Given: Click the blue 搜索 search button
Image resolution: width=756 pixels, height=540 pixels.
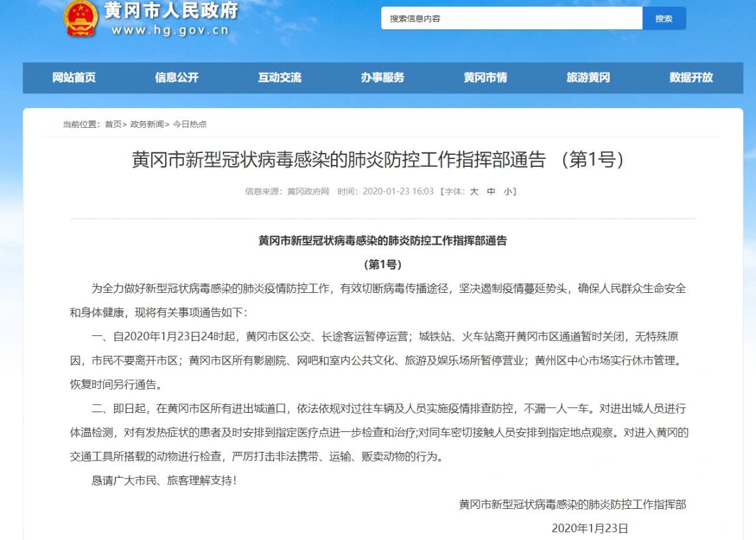Looking at the screenshot, I should click(x=664, y=19).
